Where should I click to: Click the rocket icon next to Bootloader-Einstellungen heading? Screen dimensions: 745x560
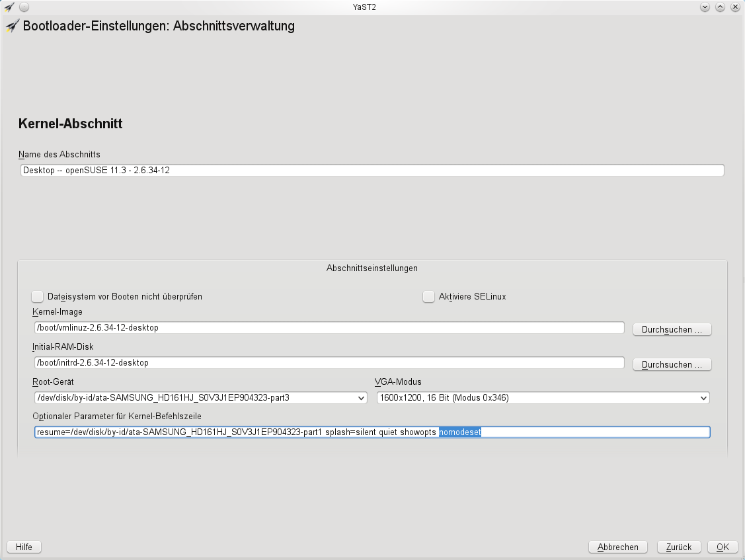(10, 26)
